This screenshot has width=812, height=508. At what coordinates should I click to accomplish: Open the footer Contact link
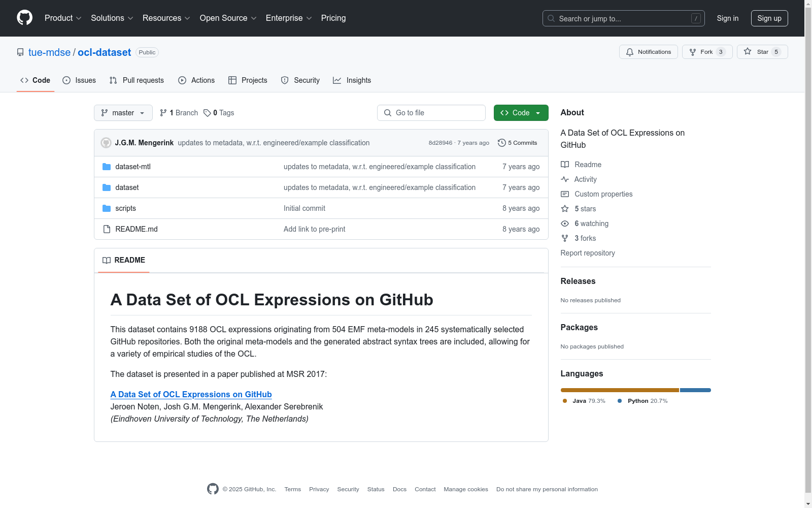coord(425,489)
